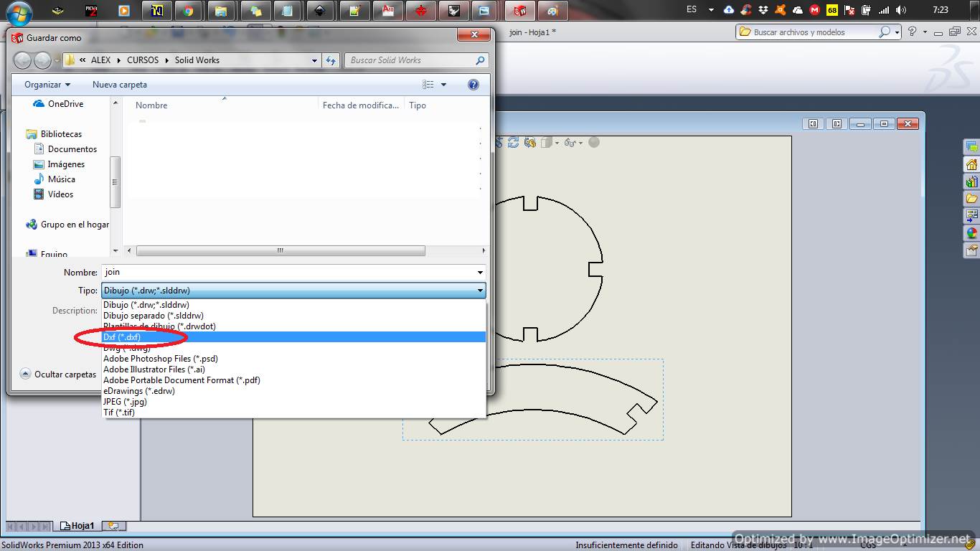
Task: Click the Dropbox icon in system tray
Action: point(763,10)
